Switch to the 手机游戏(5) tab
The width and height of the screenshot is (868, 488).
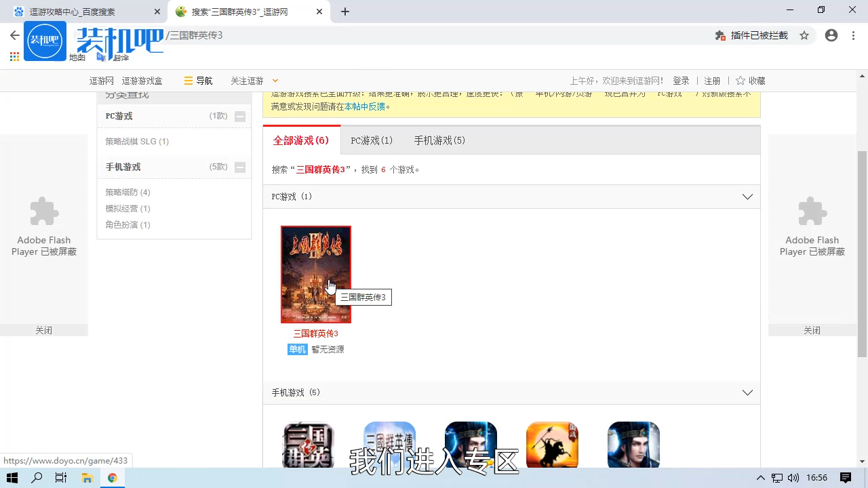point(439,140)
